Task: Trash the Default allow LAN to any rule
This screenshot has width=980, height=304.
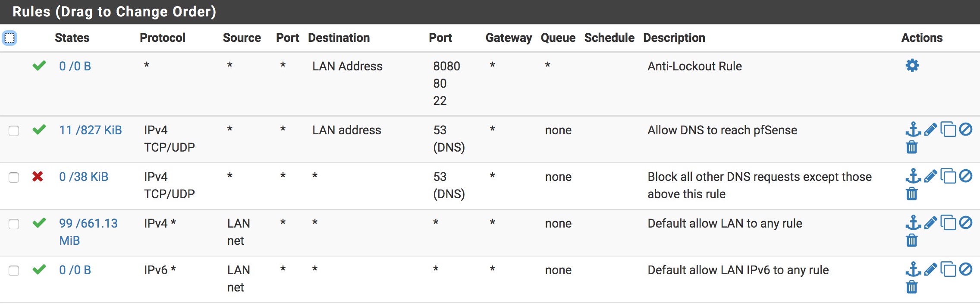Action: 911,240
